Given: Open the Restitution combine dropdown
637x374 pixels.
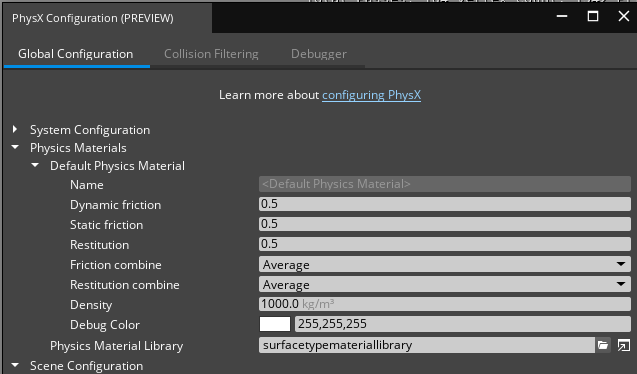Looking at the screenshot, I should [445, 284].
